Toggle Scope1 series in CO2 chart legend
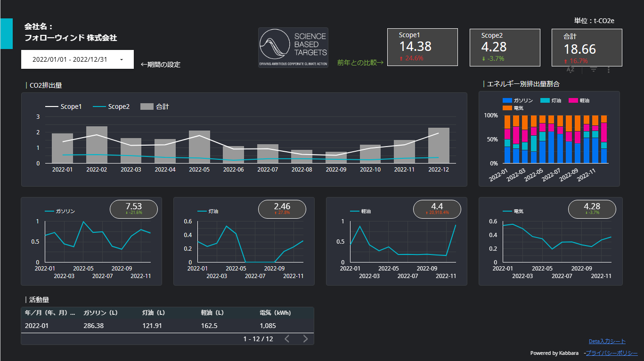The height and width of the screenshot is (361, 644). click(x=64, y=107)
